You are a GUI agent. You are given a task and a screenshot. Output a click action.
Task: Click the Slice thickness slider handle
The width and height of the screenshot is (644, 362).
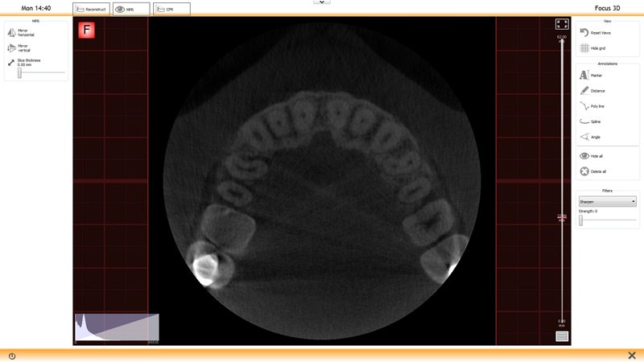coord(19,73)
